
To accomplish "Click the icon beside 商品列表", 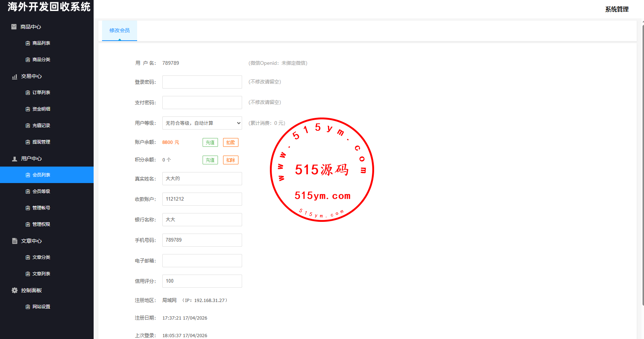I will [28, 43].
